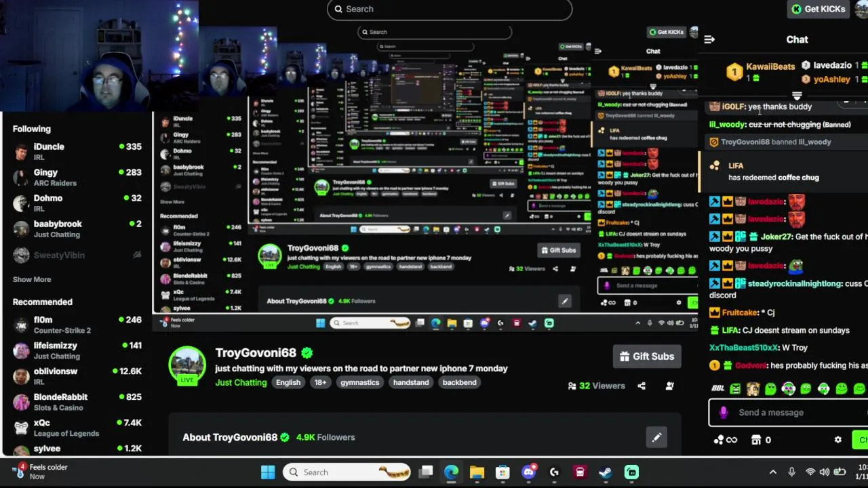Click the Windows taskbar Search box
This screenshot has width=868, height=488.
tap(348, 472)
